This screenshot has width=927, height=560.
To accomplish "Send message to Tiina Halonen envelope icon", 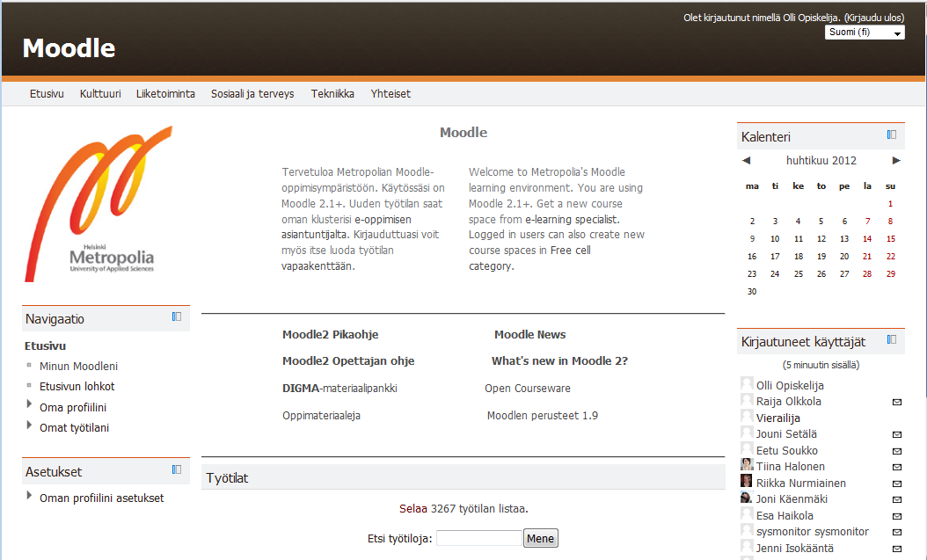I will (897, 468).
